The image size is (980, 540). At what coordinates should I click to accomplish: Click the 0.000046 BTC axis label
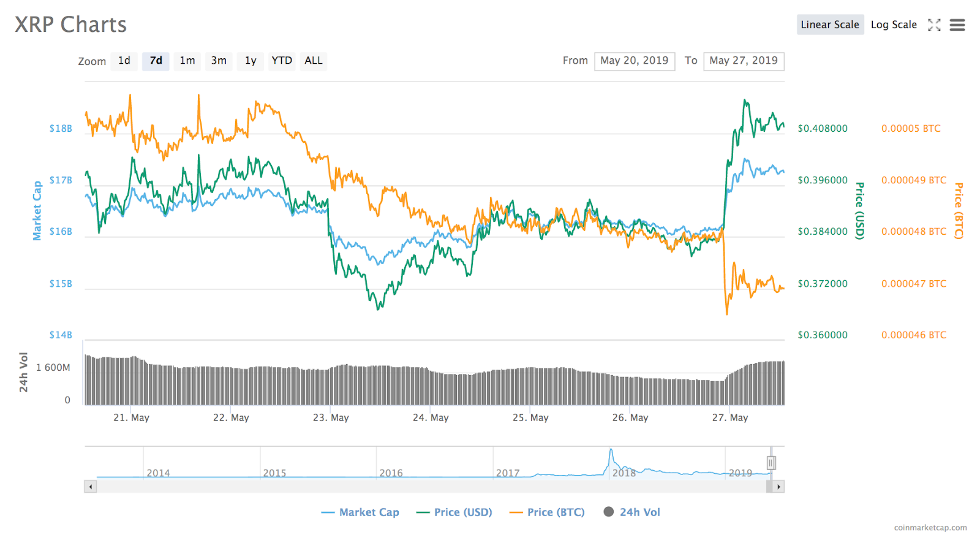tap(914, 335)
